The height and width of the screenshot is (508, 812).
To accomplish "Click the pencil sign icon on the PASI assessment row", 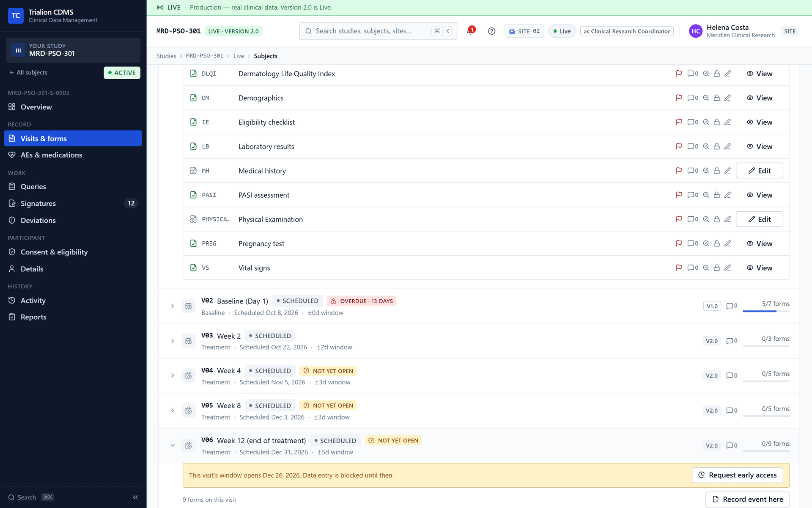I will [x=727, y=195].
